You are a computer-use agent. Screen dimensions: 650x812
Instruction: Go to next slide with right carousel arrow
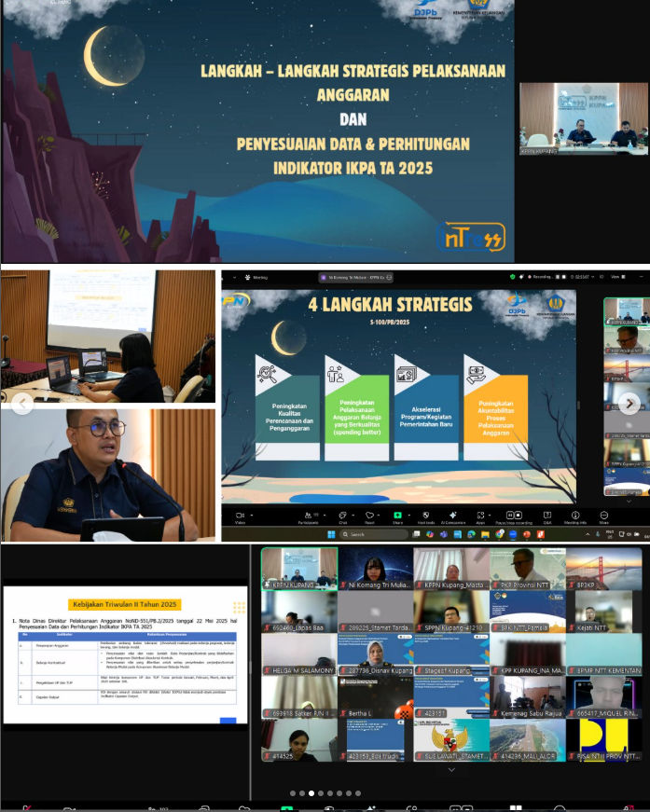(x=629, y=404)
